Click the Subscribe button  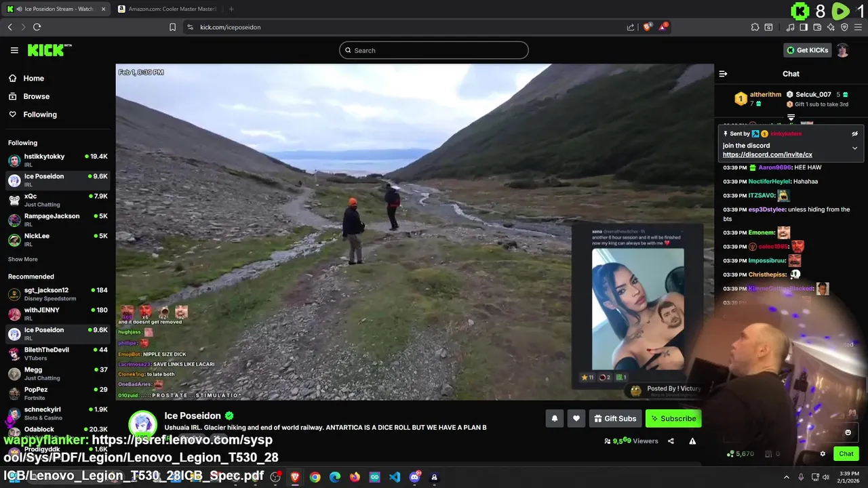click(673, 419)
